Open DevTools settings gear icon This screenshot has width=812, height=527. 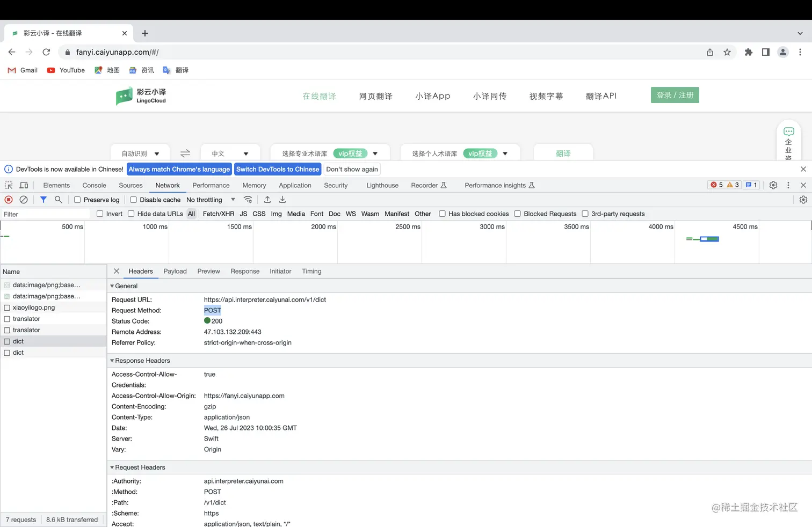click(x=773, y=185)
